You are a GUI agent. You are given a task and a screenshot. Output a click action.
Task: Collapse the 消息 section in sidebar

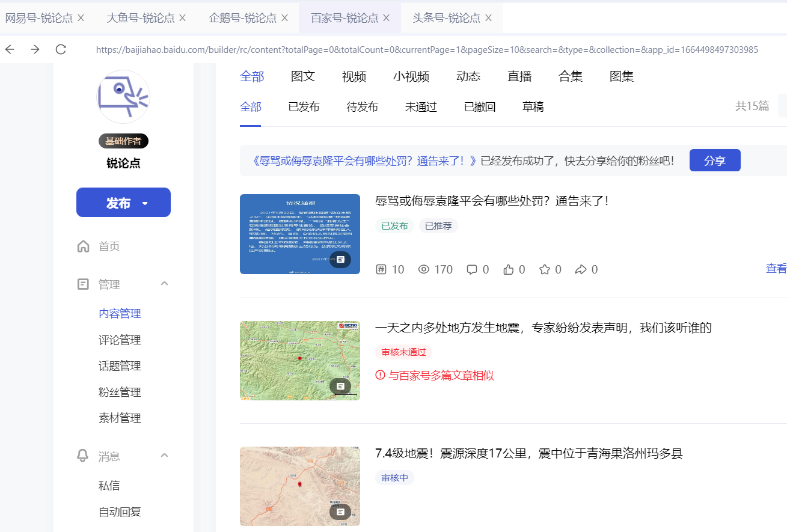[x=164, y=455]
